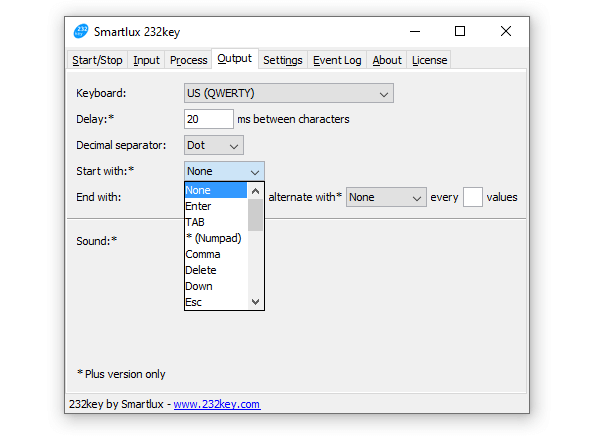Open the Decimal separator dropdown
This screenshot has width=600, height=436.
[x=214, y=146]
